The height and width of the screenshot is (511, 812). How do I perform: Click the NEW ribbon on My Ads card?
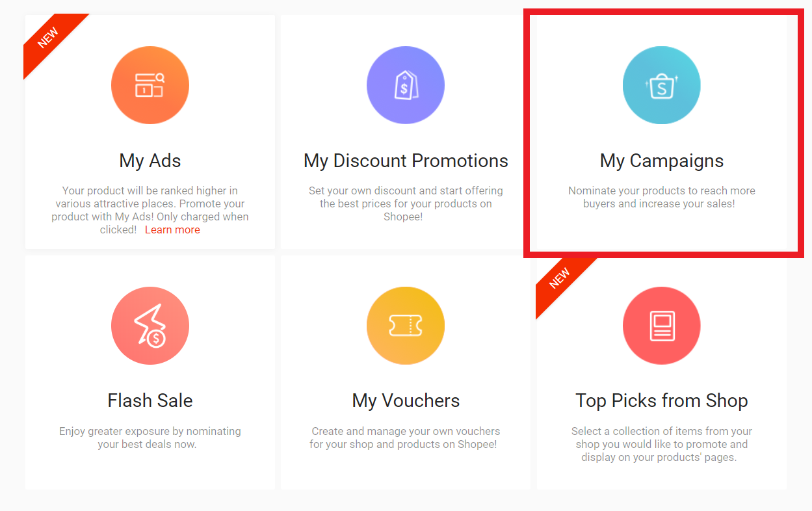tap(47, 39)
